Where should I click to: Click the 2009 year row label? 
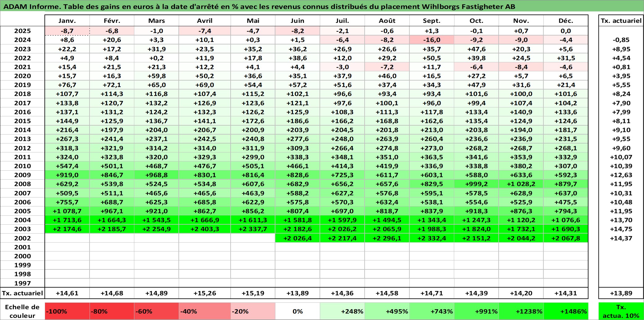click(x=23, y=175)
